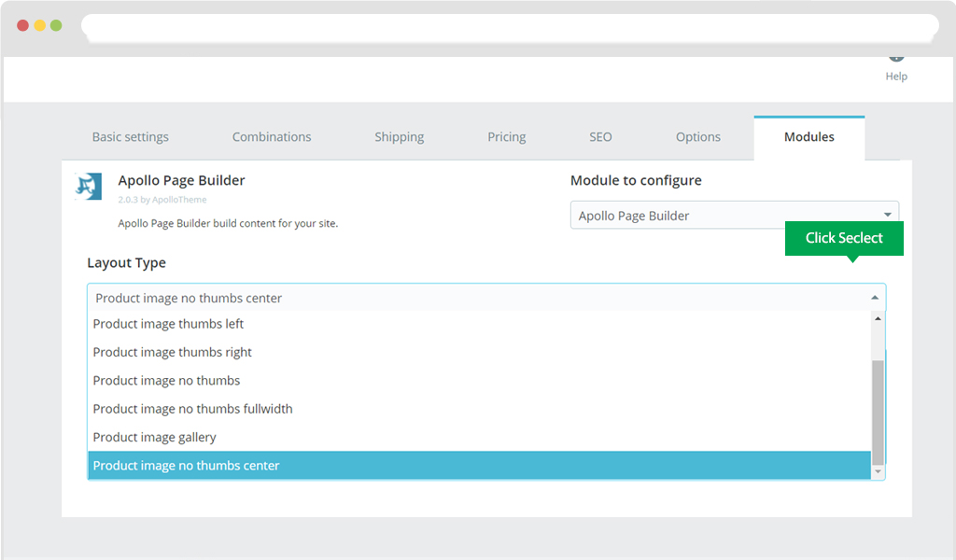956x560 pixels.
Task: Select Product image gallery option
Action: point(479,437)
